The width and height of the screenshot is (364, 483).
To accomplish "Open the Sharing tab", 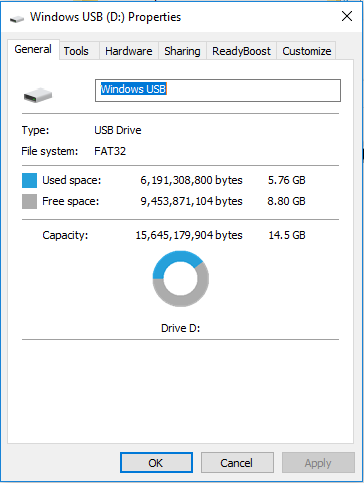I will pyautogui.click(x=182, y=51).
